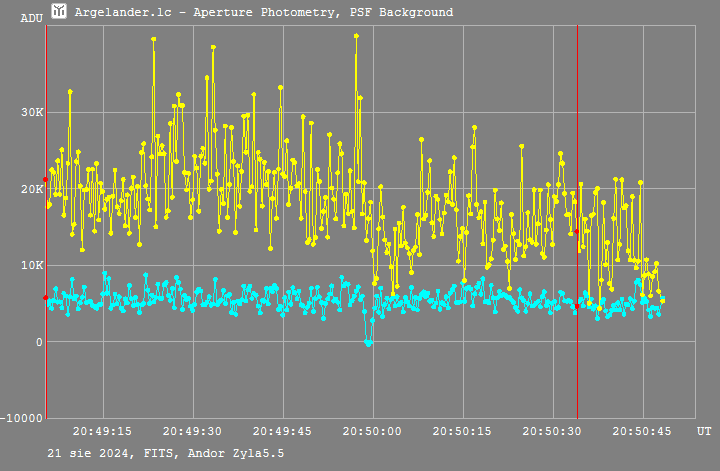Click the title text 'Argelander.lc - Aperture Photometry, PSF Background'

(264, 12)
